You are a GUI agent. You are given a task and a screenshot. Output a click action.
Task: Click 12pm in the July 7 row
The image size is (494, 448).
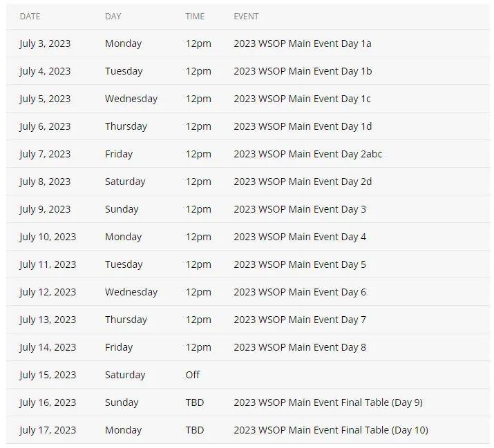198,154
